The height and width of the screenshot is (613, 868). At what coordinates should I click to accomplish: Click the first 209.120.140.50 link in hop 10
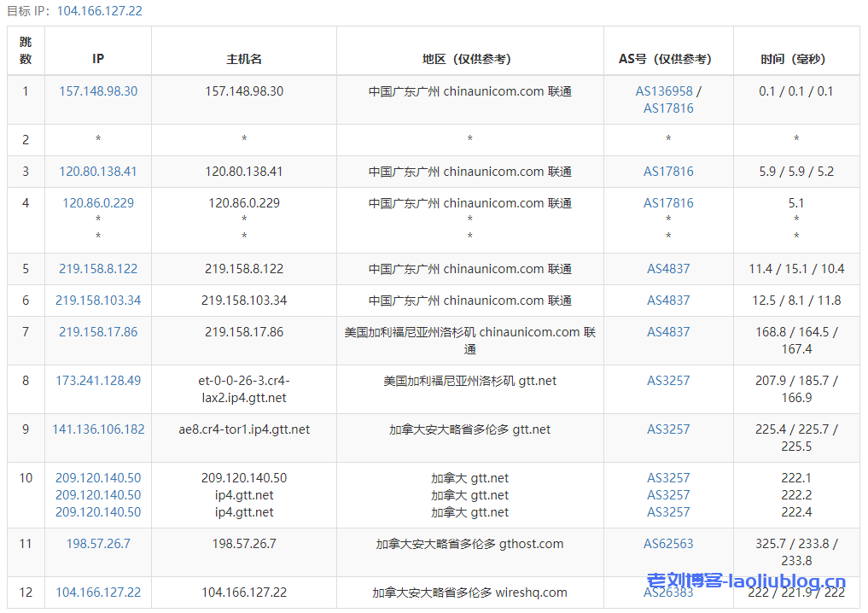(98, 477)
